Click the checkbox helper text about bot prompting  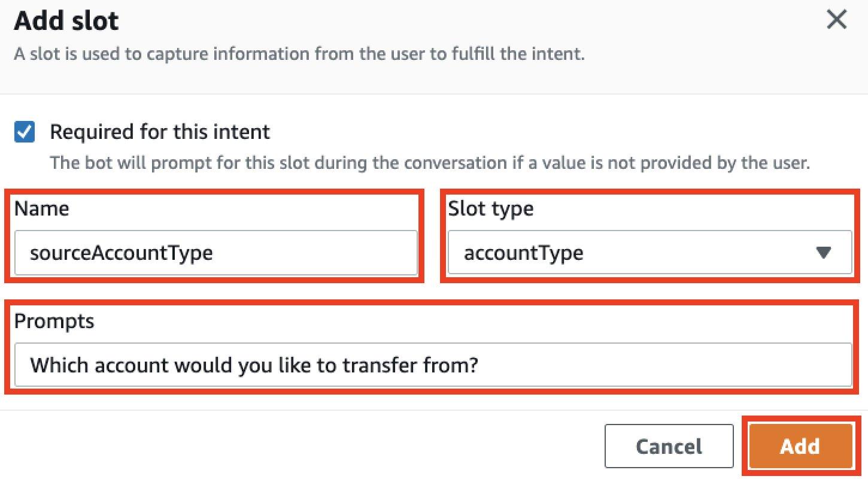[429, 162]
